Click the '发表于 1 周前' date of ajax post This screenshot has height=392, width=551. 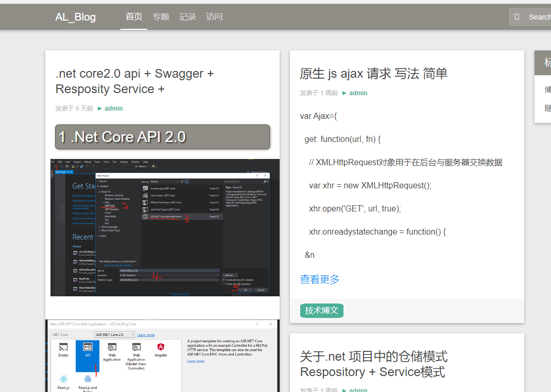click(x=319, y=93)
